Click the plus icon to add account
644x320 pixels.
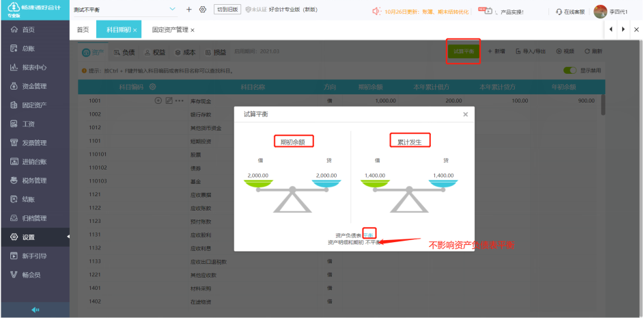tap(189, 10)
